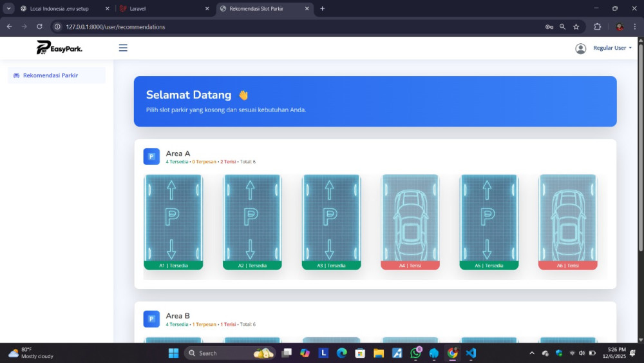The height and width of the screenshot is (363, 644).
Task: Click the EasyPark logo
Action: pyautogui.click(x=59, y=48)
